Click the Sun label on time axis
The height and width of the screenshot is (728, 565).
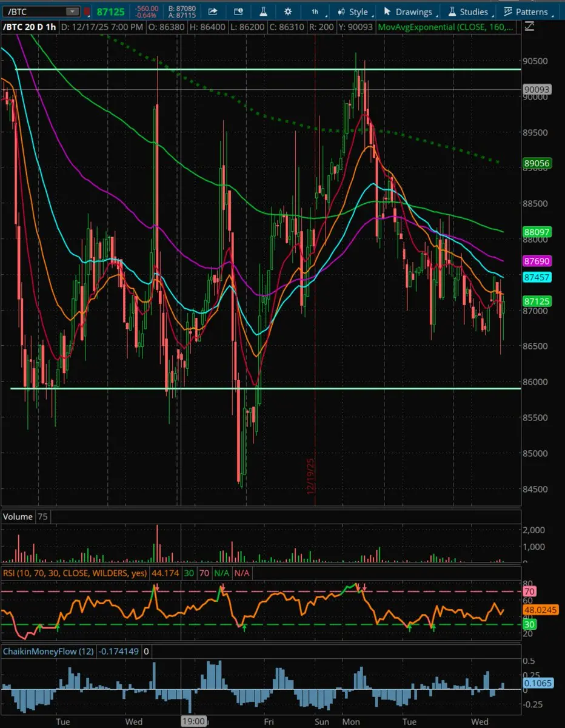[323, 722]
